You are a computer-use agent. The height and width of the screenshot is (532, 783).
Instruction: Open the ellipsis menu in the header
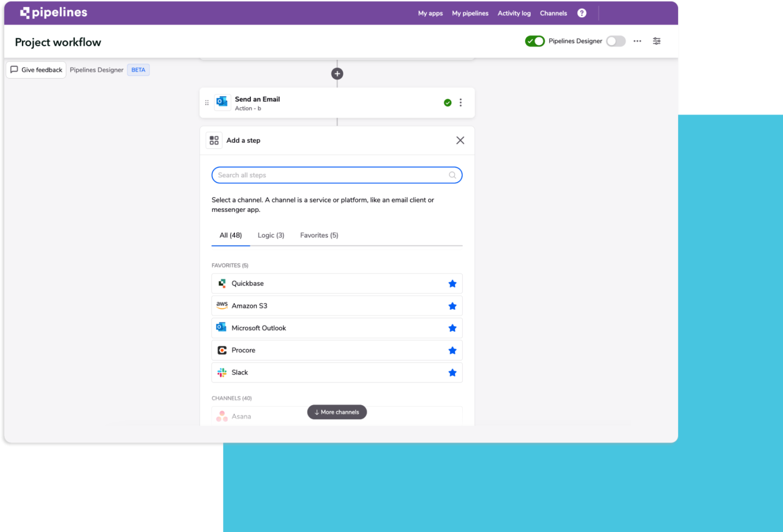coord(637,41)
